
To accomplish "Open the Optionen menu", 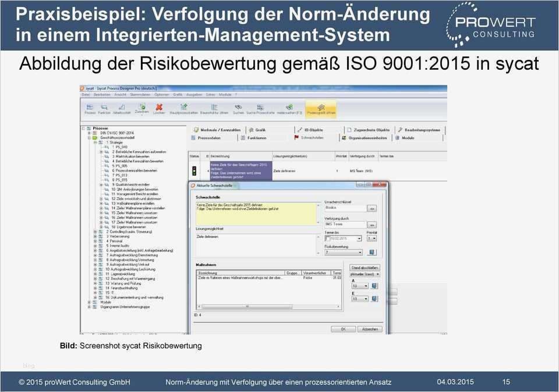I will (x=162, y=95).
